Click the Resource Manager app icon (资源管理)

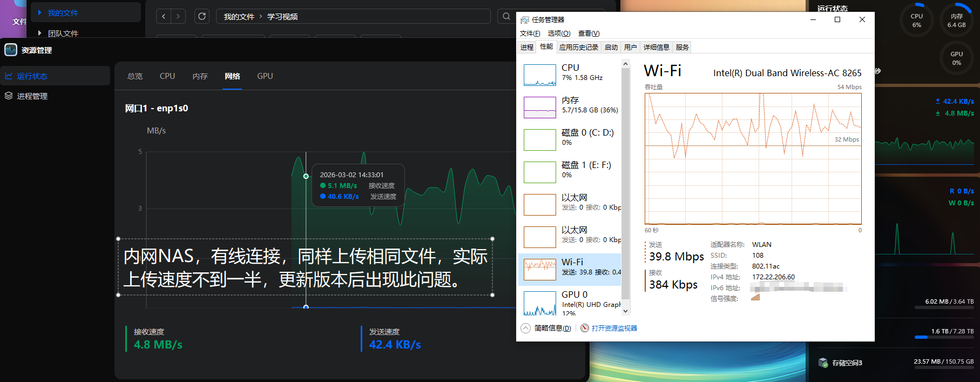[11, 50]
